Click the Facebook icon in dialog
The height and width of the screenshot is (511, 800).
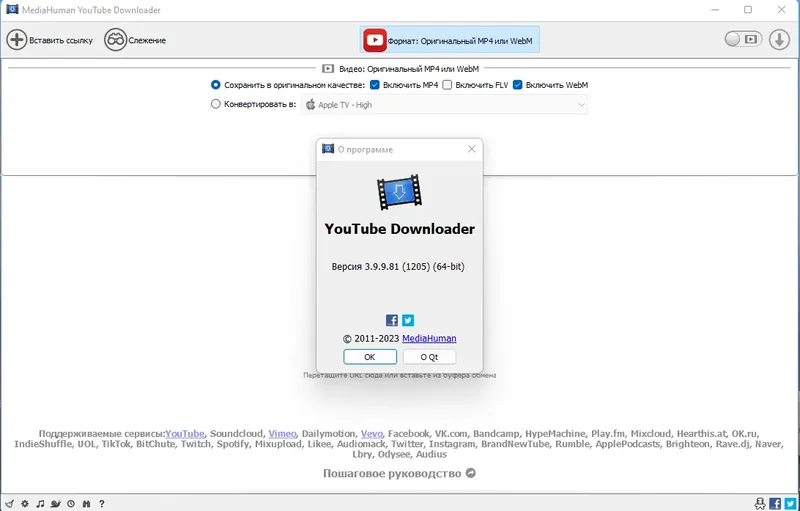click(x=392, y=320)
